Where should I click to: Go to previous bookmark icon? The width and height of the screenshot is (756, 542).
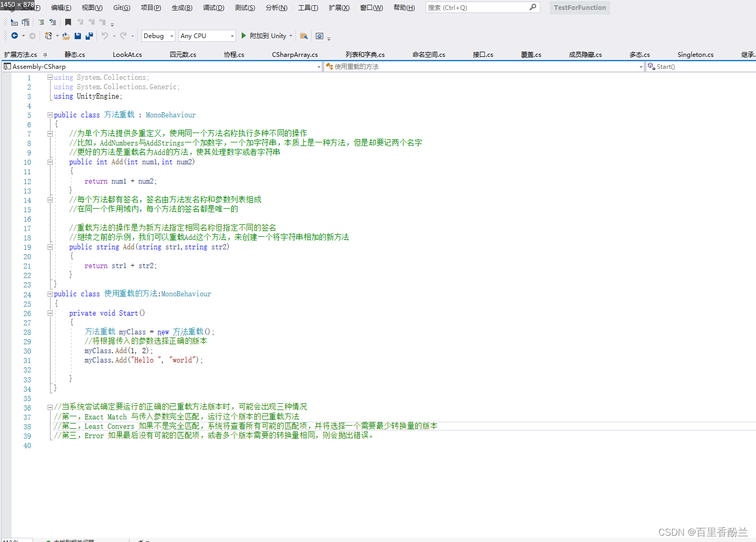click(x=80, y=22)
